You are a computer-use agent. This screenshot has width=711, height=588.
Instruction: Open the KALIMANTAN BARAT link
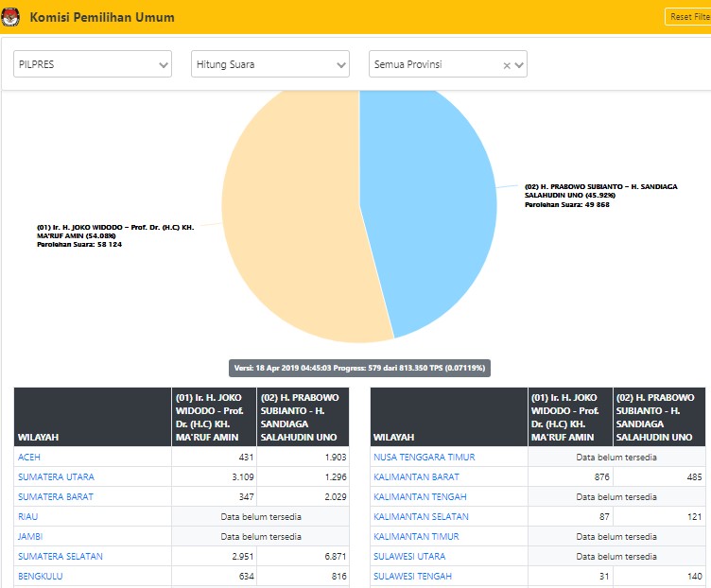[x=416, y=477]
